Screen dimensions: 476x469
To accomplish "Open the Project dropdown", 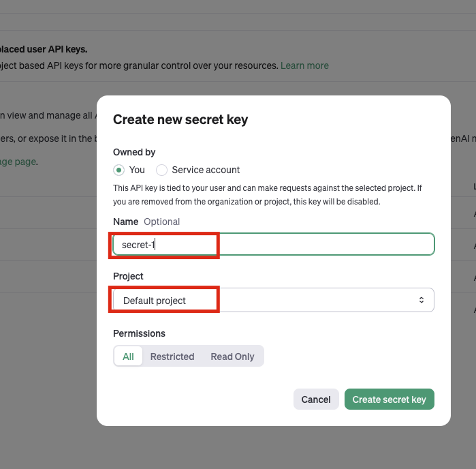I will [x=272, y=300].
